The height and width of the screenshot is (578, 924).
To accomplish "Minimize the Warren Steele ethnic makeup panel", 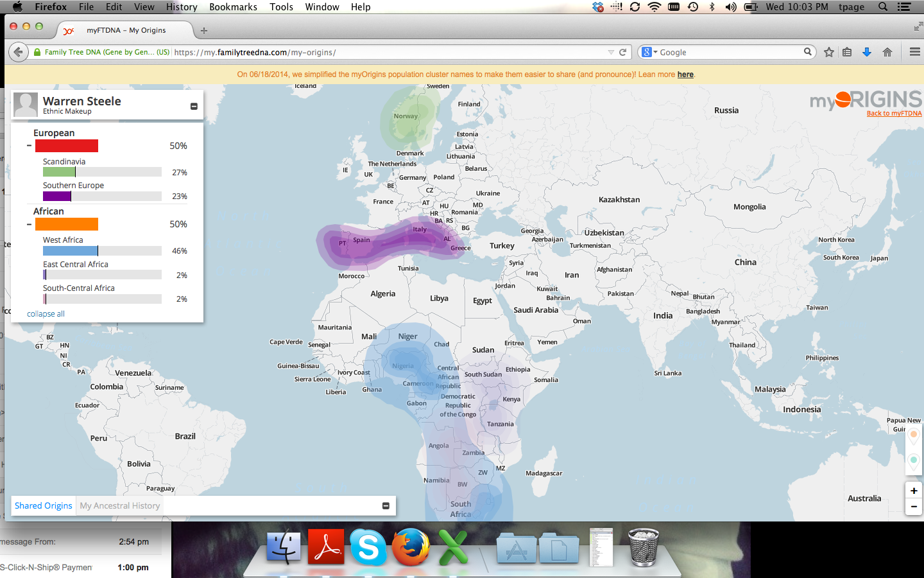I will coord(194,107).
